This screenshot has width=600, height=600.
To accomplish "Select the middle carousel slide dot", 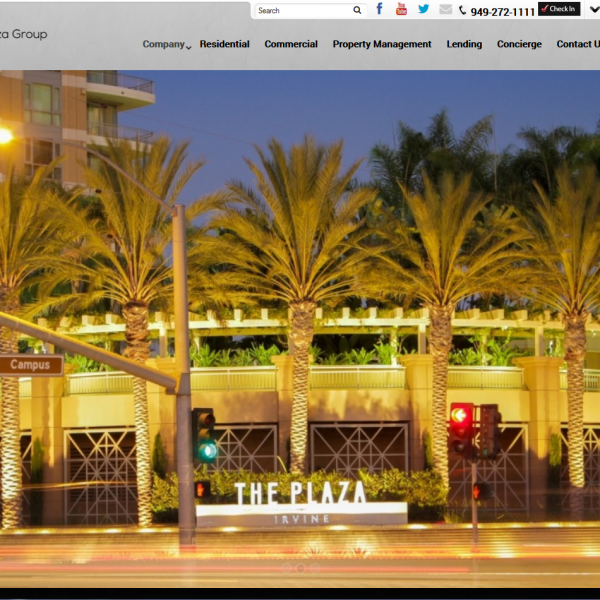I will [x=300, y=567].
